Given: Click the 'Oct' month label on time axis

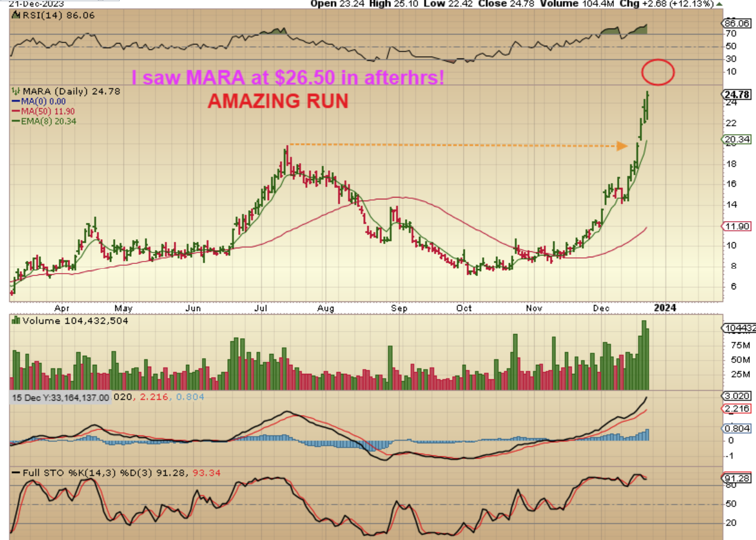Looking at the screenshot, I should click(464, 307).
